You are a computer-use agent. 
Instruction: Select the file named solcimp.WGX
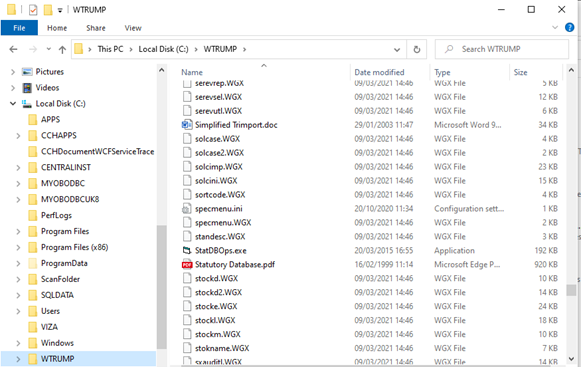point(219,167)
